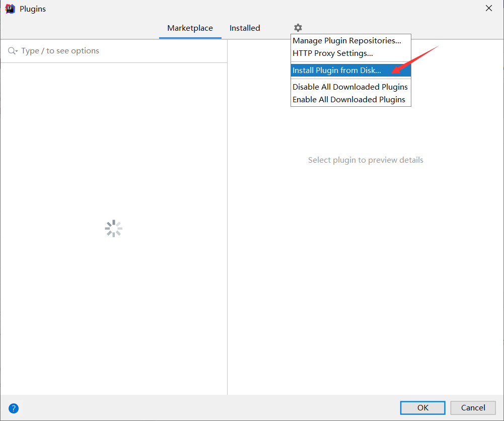The image size is (504, 421).
Task: Click the Cancel button
Action: (x=473, y=407)
